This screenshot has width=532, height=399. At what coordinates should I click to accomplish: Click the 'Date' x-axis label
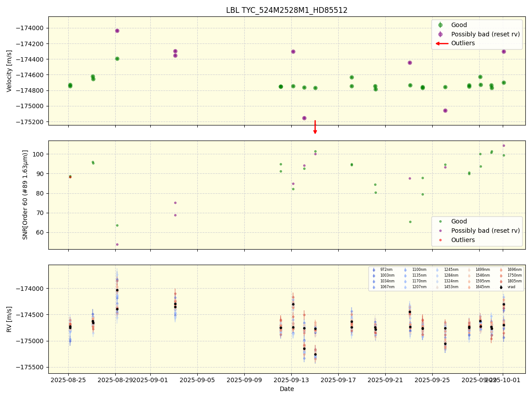[x=286, y=389]
